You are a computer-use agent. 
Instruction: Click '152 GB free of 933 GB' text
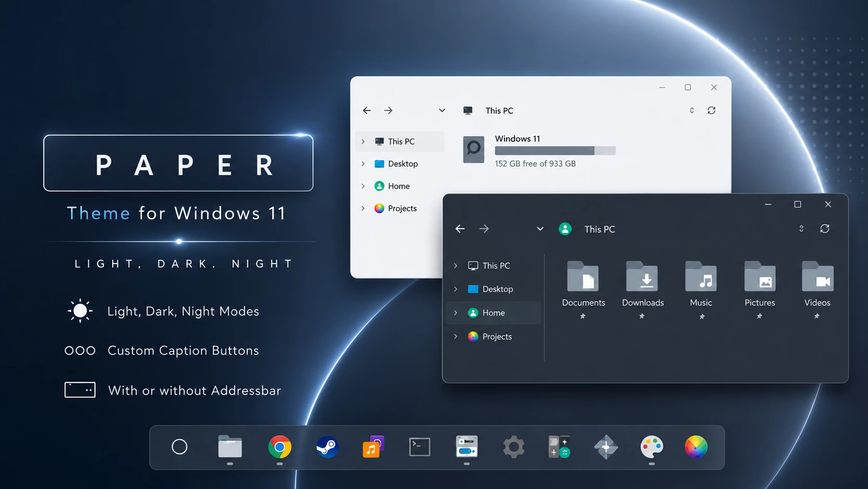(535, 164)
